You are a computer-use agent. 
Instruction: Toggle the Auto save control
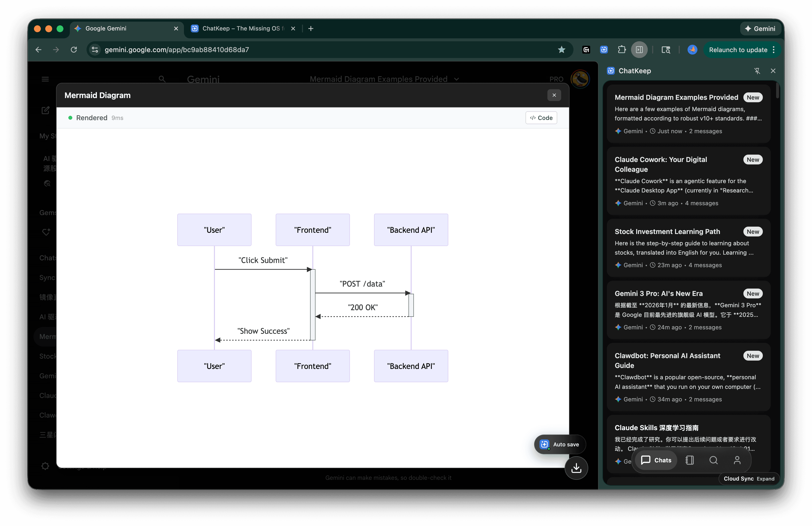tap(559, 444)
